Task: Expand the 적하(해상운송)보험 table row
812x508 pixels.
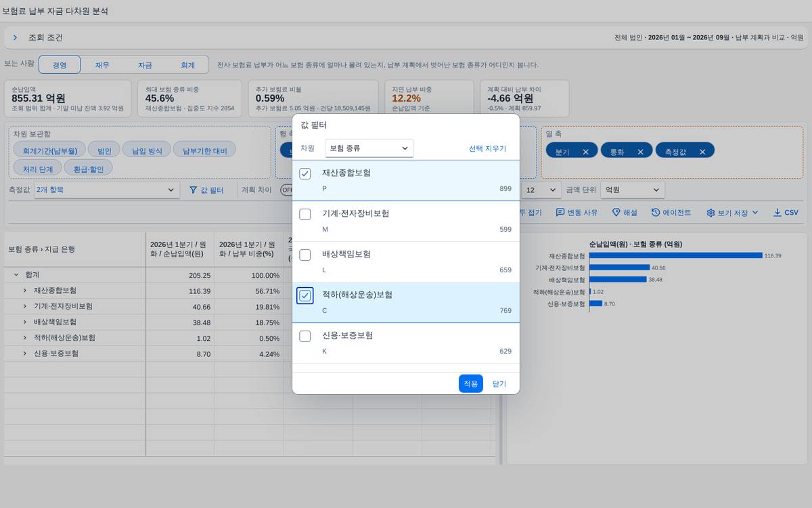Action: tap(25, 338)
